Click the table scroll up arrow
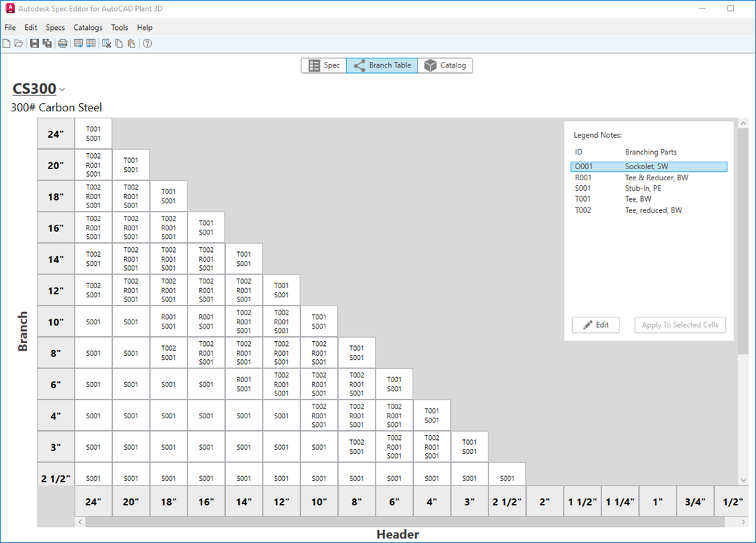This screenshot has height=543, width=756. (743, 123)
